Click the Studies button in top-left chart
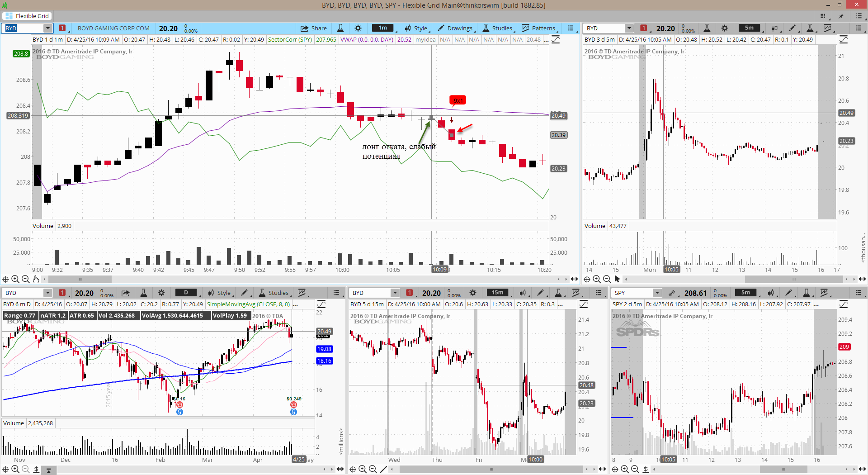Image resolution: width=868 pixels, height=475 pixels. pyautogui.click(x=497, y=28)
